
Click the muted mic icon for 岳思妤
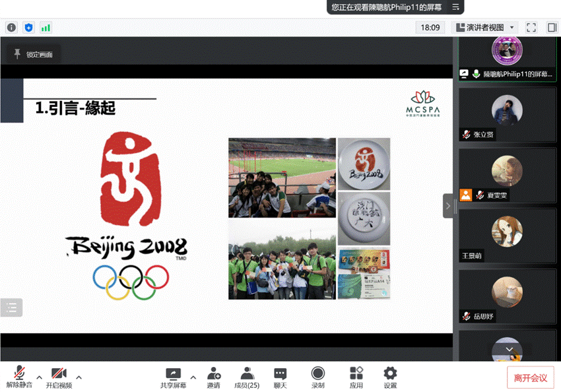[466, 316]
